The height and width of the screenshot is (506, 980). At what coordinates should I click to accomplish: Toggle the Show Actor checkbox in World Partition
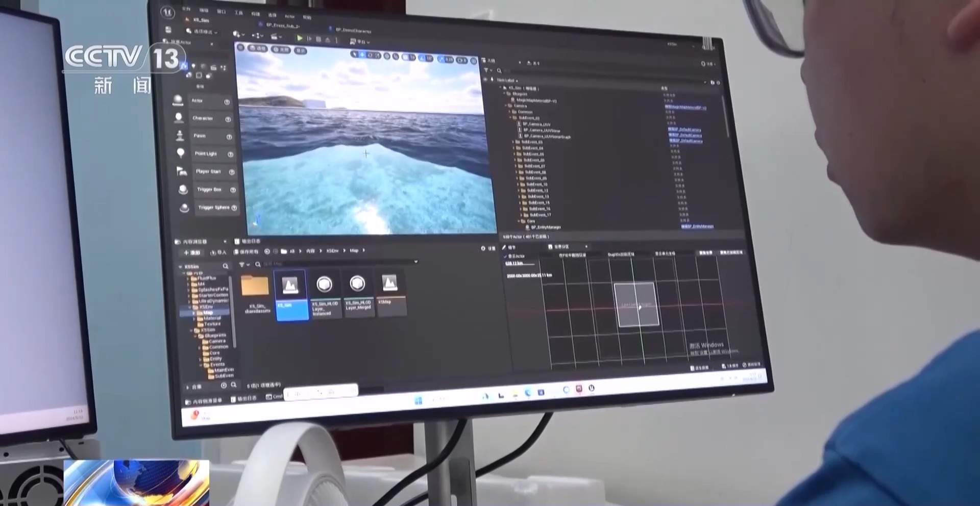[506, 256]
